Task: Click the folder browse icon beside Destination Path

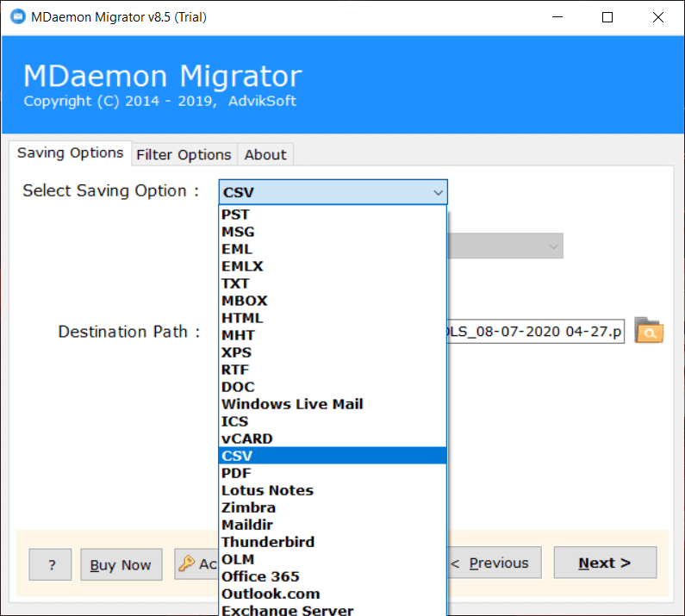Action: tap(649, 331)
